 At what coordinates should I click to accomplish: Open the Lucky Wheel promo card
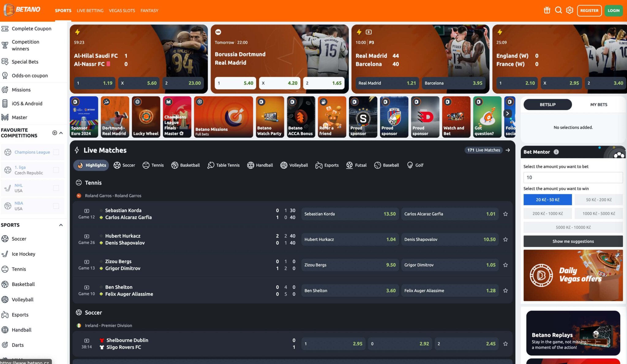pyautogui.click(x=146, y=117)
